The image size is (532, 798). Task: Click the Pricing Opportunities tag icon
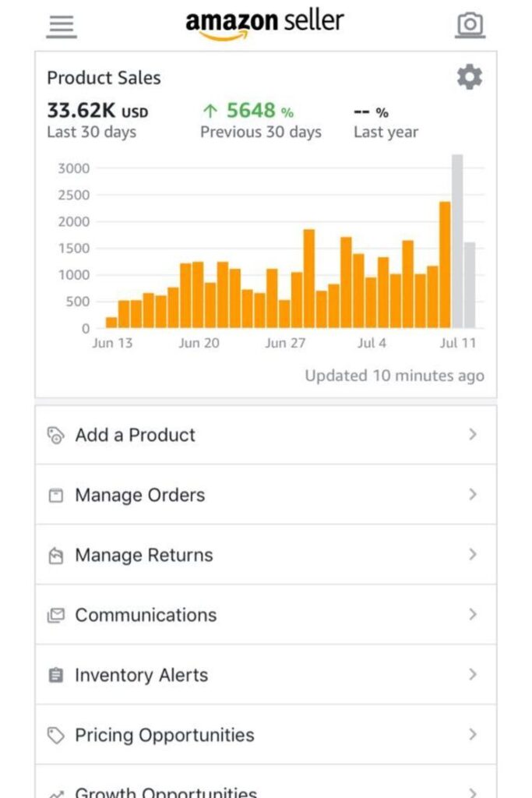point(55,736)
